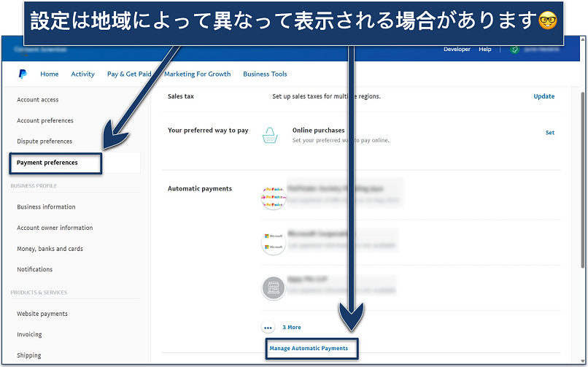Expand the 3 More automatic payments

pos(292,328)
